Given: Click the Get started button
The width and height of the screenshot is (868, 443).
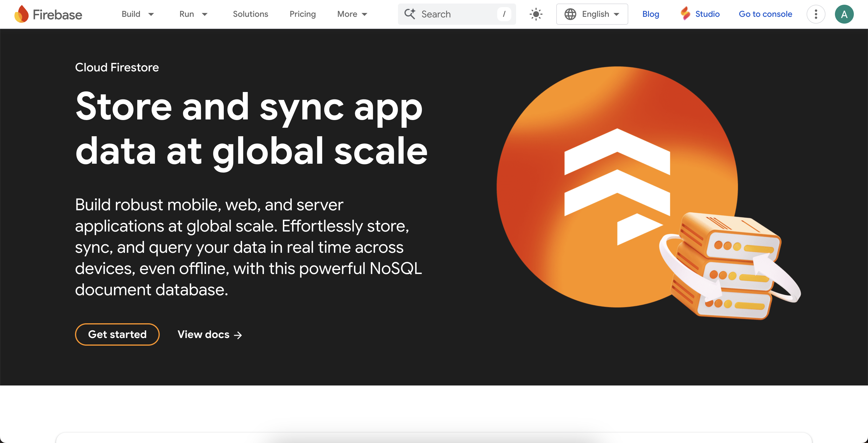Looking at the screenshot, I should coord(117,334).
